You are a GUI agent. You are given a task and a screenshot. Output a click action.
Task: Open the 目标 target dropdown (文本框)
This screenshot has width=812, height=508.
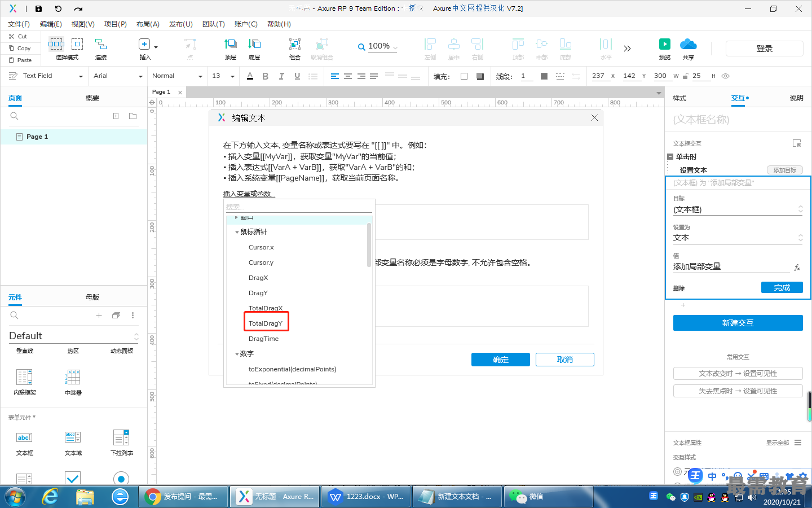(738, 209)
